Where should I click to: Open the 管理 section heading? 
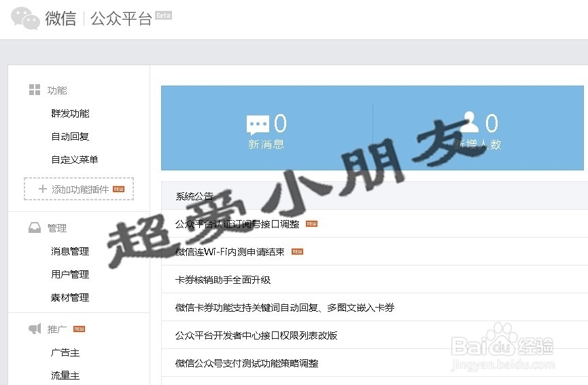pos(57,228)
